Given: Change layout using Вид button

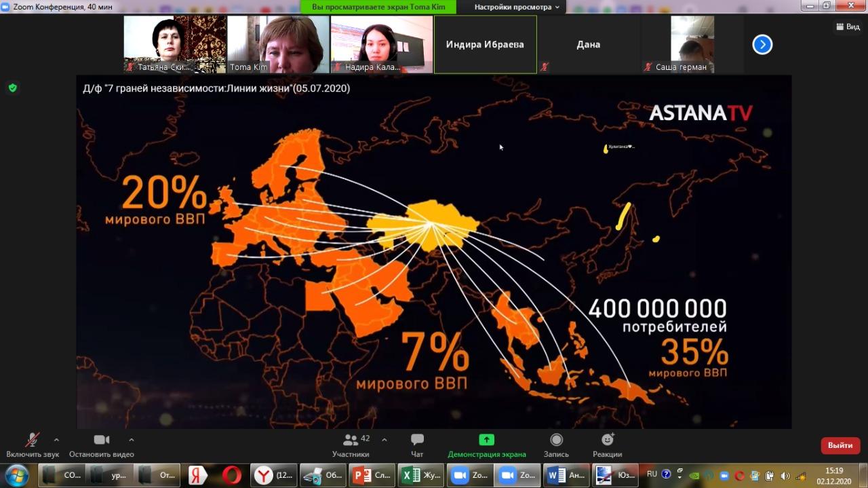Looking at the screenshot, I should tap(848, 26).
